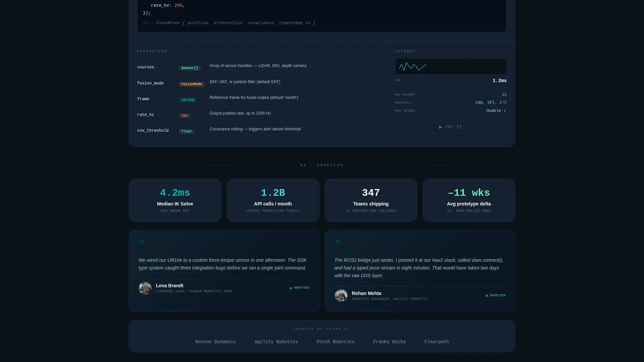Click Rohan Mehta's Robotics Engineer title line
This screenshot has height=362, width=644.
pyautogui.click(x=390, y=299)
